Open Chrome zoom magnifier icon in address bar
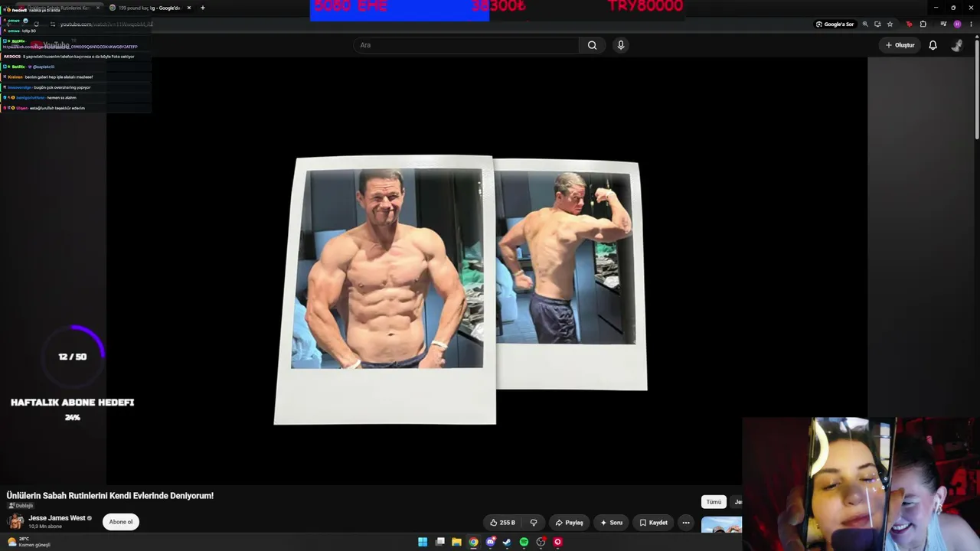The width and height of the screenshot is (980, 551). click(865, 24)
